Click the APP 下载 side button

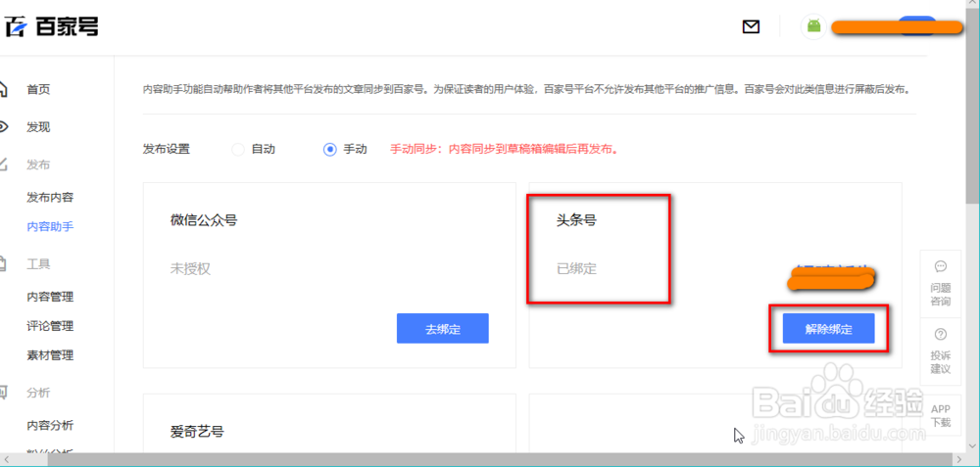pos(941,416)
